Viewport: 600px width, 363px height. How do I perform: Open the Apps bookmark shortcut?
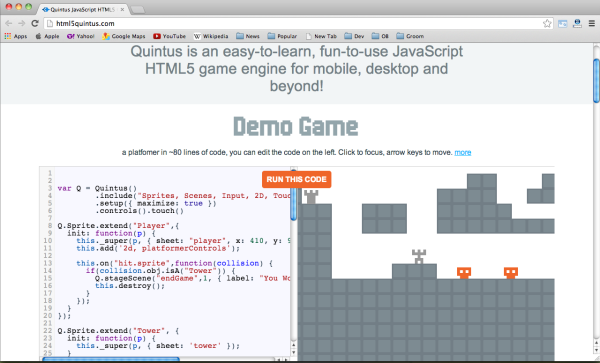coord(16,36)
